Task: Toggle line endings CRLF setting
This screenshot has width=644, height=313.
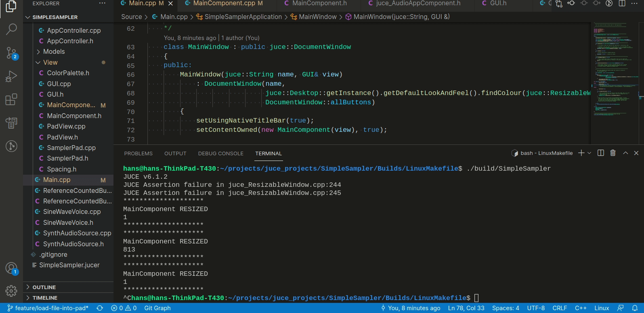Action: click(560, 308)
